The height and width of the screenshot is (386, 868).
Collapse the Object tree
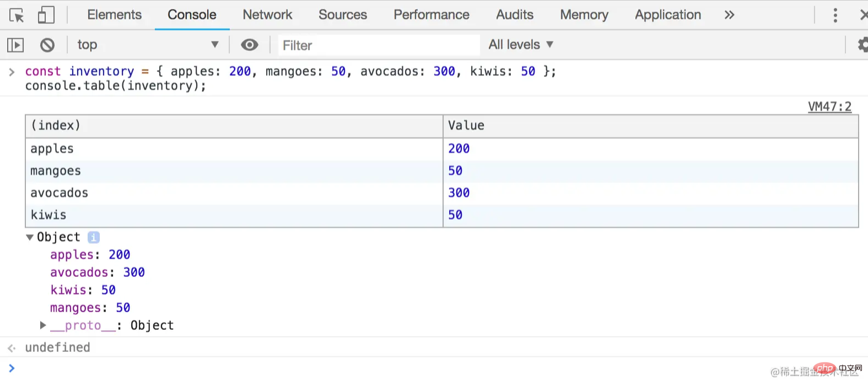point(30,237)
